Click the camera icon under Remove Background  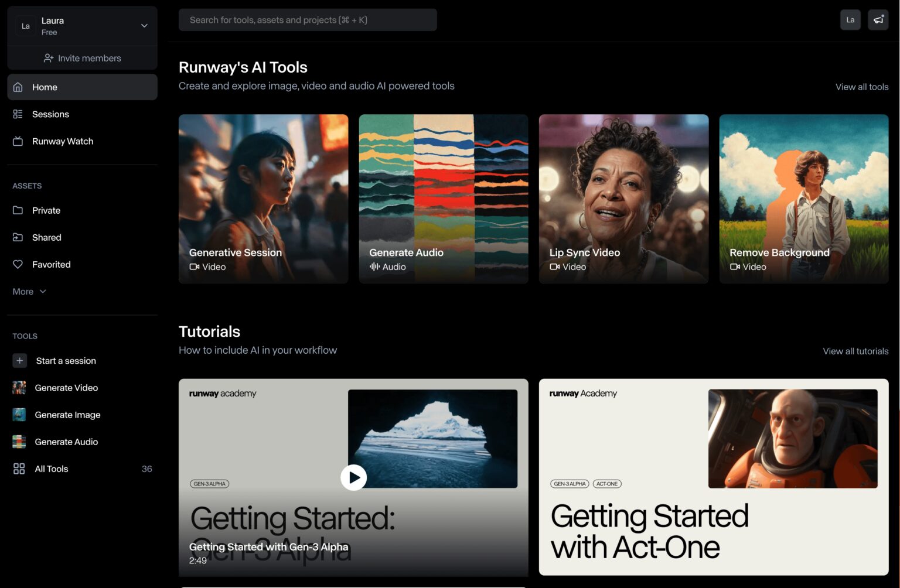735,267
